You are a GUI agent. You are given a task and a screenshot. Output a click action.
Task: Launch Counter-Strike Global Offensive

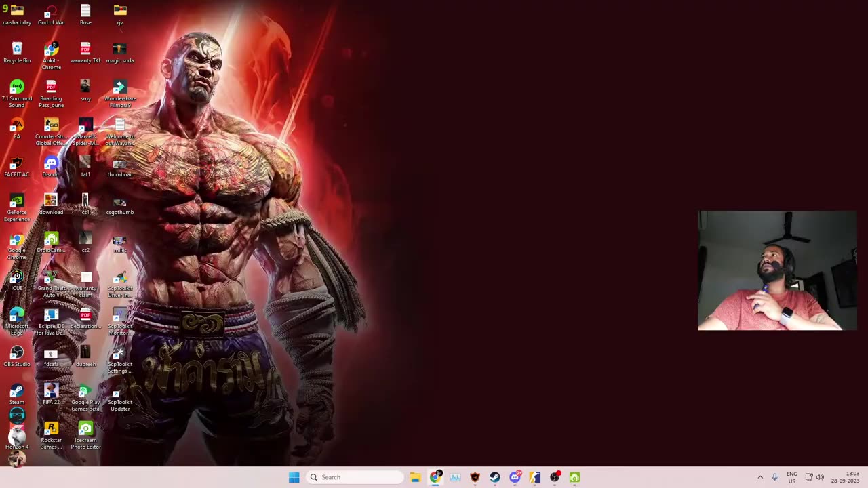tap(52, 132)
